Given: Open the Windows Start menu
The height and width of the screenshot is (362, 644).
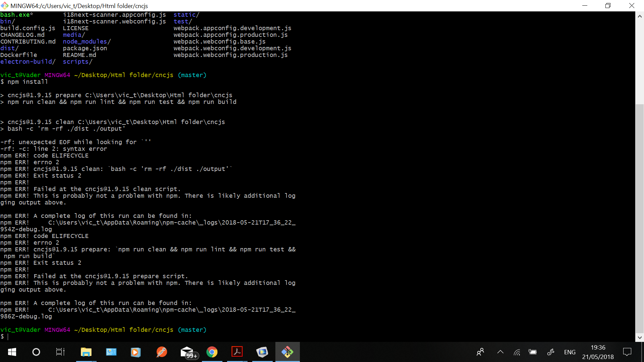Looking at the screenshot, I should [x=12, y=352].
